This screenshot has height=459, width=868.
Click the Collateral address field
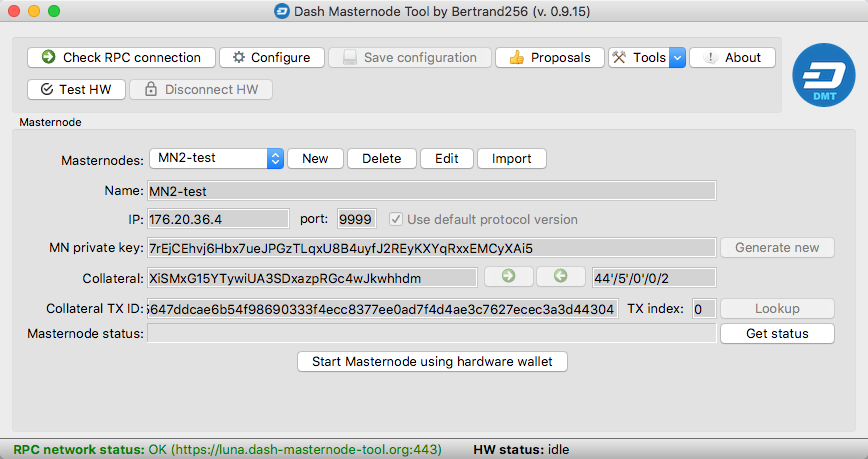(312, 278)
